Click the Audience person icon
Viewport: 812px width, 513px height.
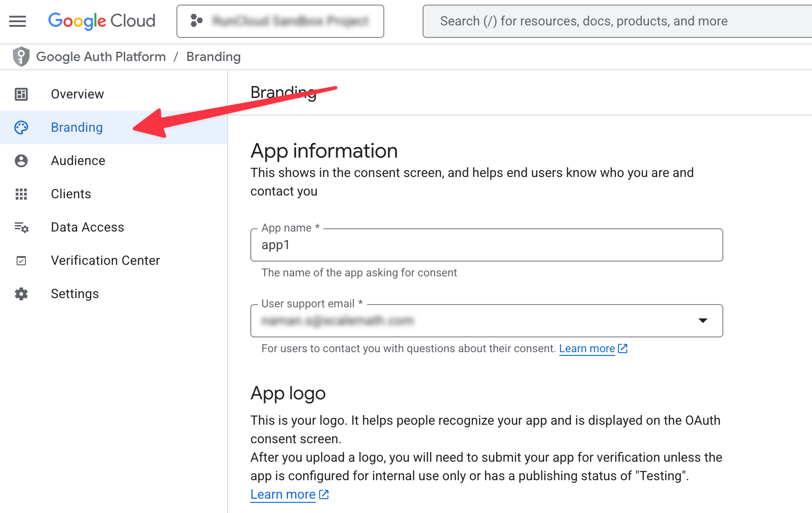click(x=21, y=161)
